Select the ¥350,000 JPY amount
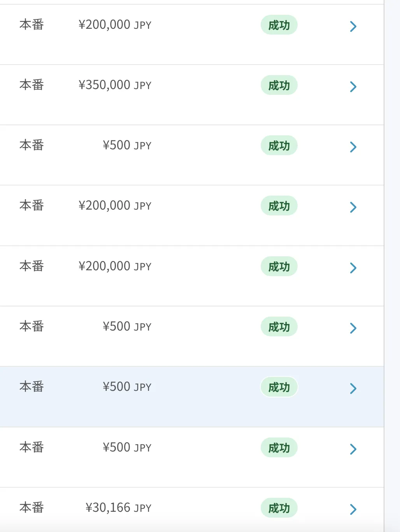Viewport: 400px width, 532px height. point(115,85)
